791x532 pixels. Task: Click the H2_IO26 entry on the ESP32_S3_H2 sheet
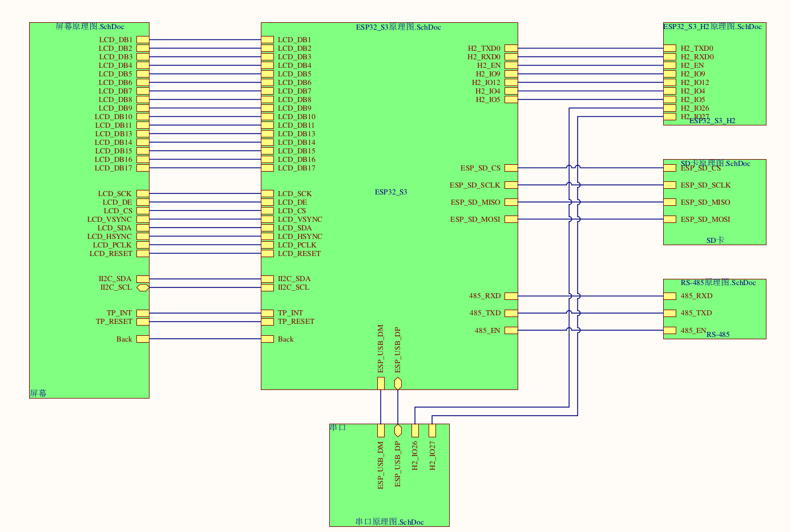tap(670, 108)
